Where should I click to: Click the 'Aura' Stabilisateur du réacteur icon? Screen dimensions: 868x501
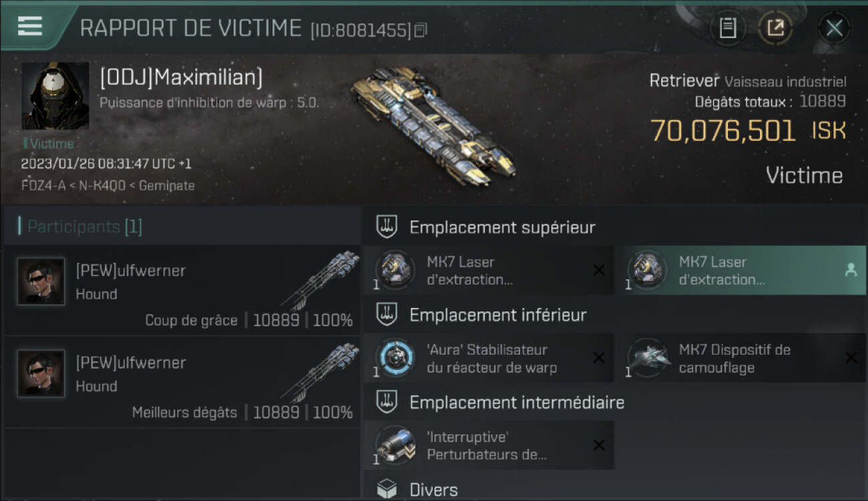[x=395, y=357]
